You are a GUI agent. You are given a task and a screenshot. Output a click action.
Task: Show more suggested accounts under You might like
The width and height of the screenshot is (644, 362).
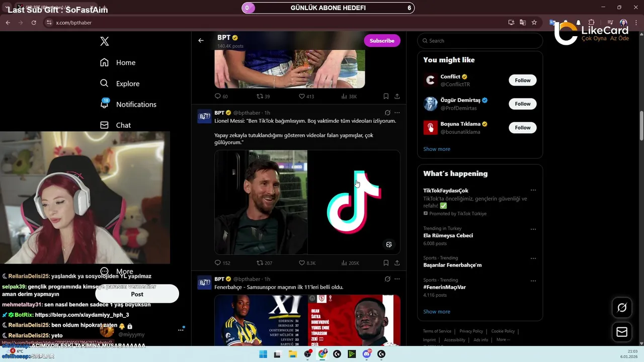click(437, 149)
